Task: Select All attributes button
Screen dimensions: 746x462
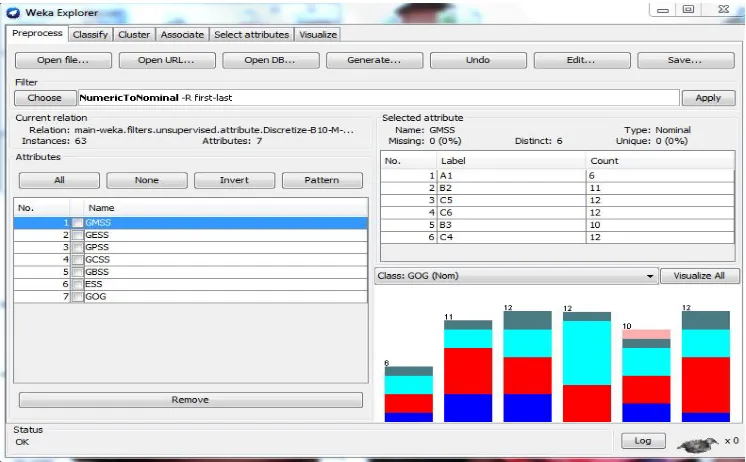Action: point(59,180)
